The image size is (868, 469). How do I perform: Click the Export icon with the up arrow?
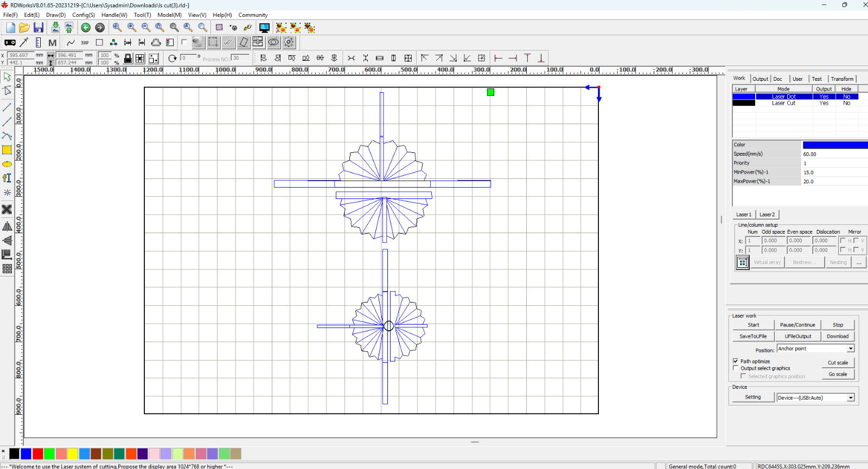[x=69, y=28]
